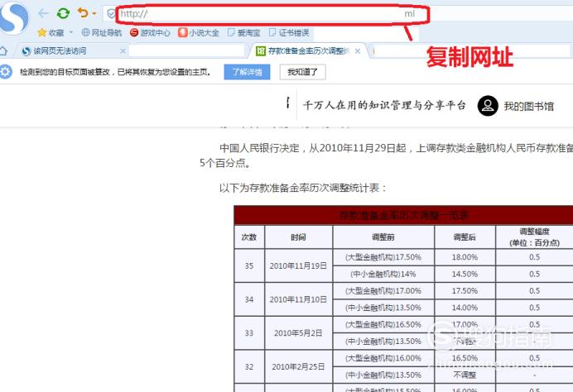
Task: Reload the page with green refresh icon
Action: 63,13
